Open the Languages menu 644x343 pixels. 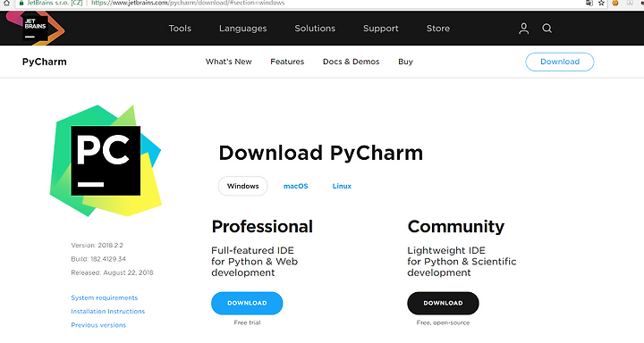tap(242, 29)
